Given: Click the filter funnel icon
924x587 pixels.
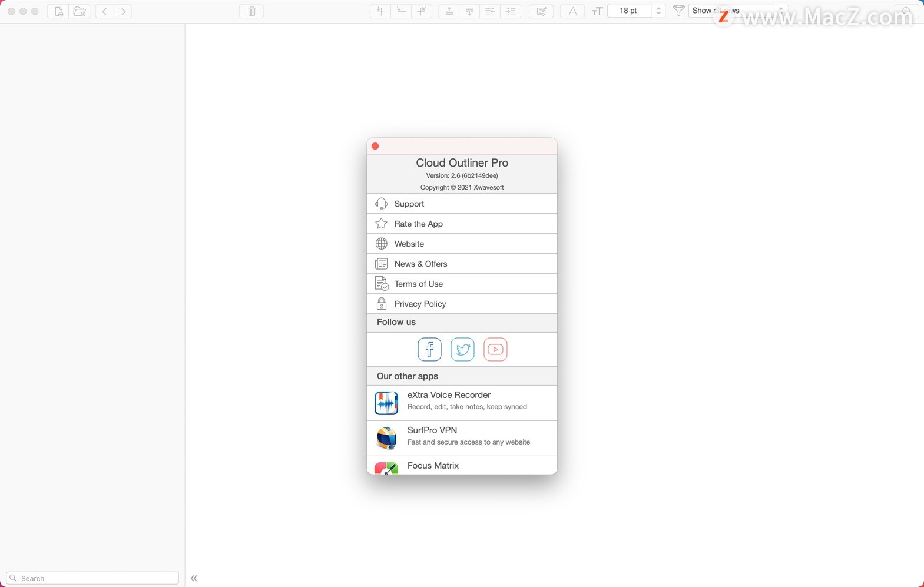Looking at the screenshot, I should [678, 11].
